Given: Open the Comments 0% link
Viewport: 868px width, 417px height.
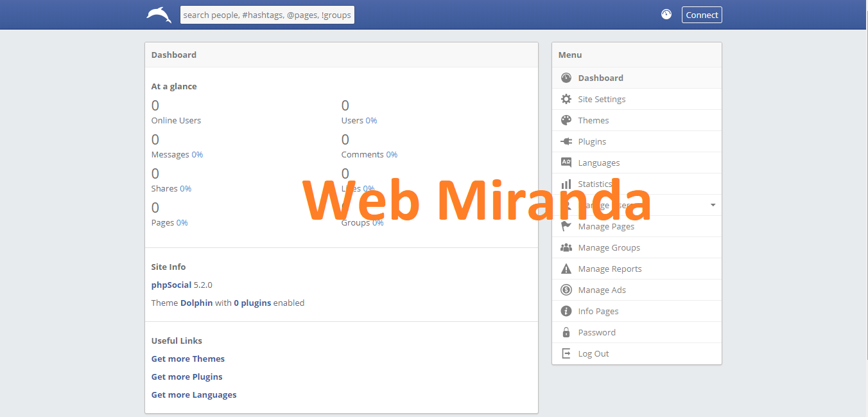Looking at the screenshot, I should point(392,154).
